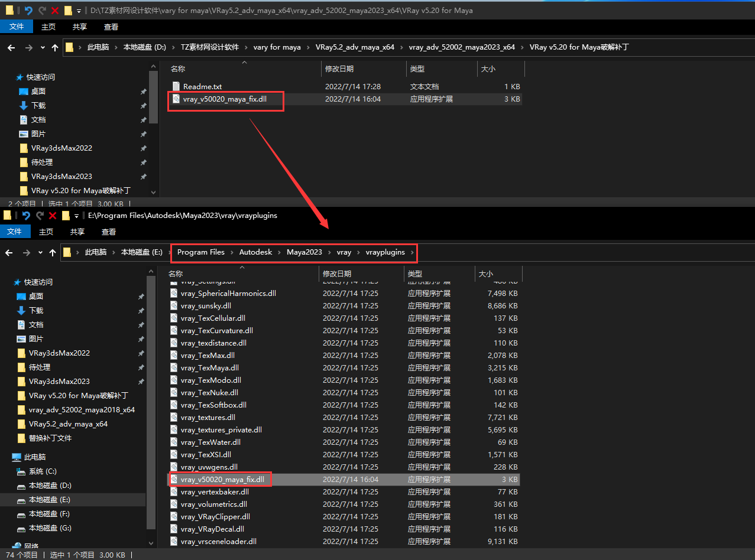Open 桌面 in the D: drive window sidebar
This screenshot has width=755, height=560.
coord(38,92)
